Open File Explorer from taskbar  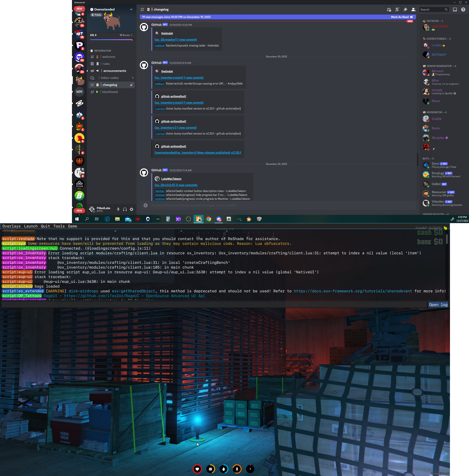[117, 219]
